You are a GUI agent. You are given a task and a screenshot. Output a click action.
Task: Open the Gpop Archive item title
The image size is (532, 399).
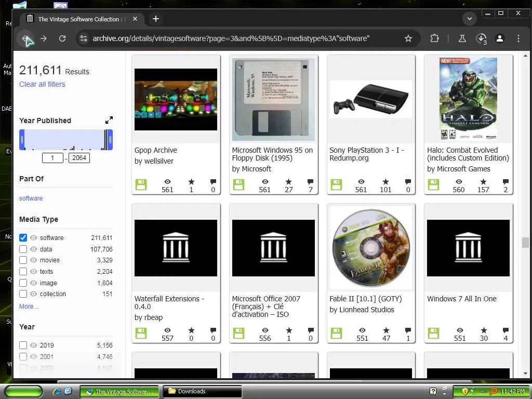156,150
